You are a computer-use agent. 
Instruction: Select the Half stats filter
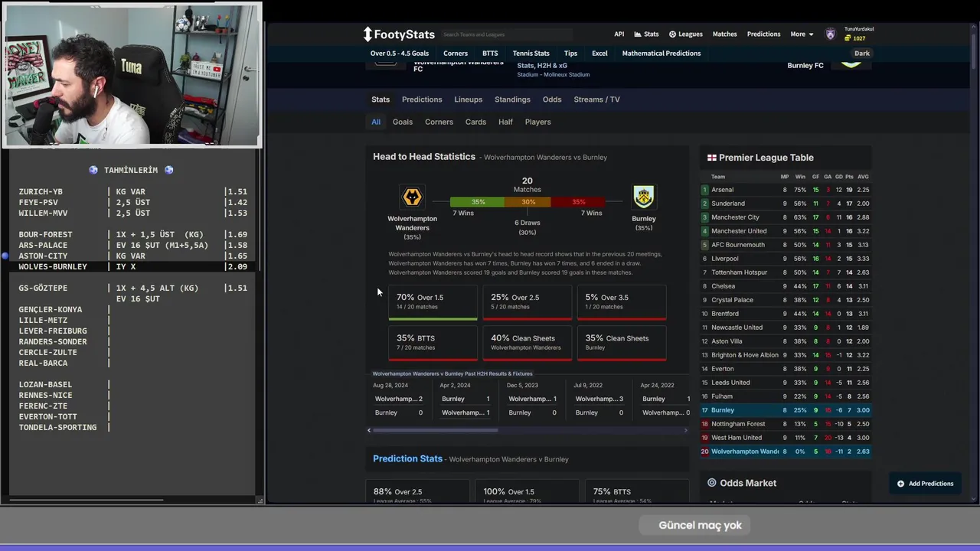pos(505,122)
